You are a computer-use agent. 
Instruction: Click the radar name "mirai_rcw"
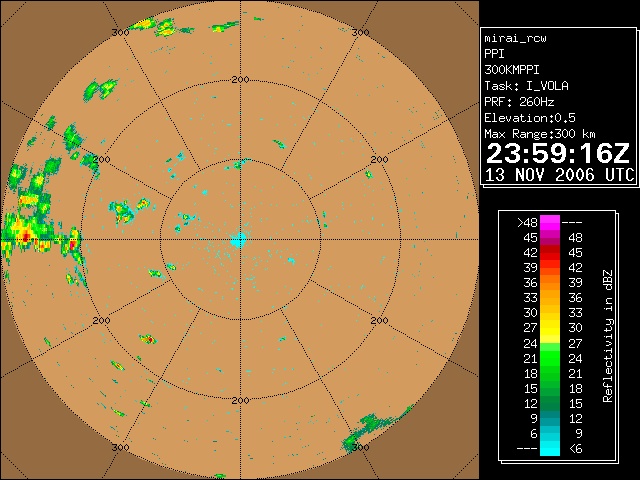[515, 38]
